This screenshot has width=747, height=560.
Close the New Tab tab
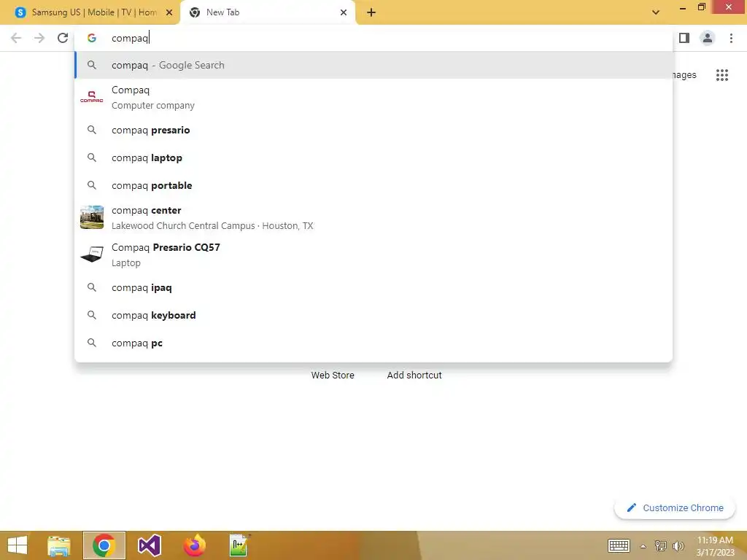pos(344,12)
